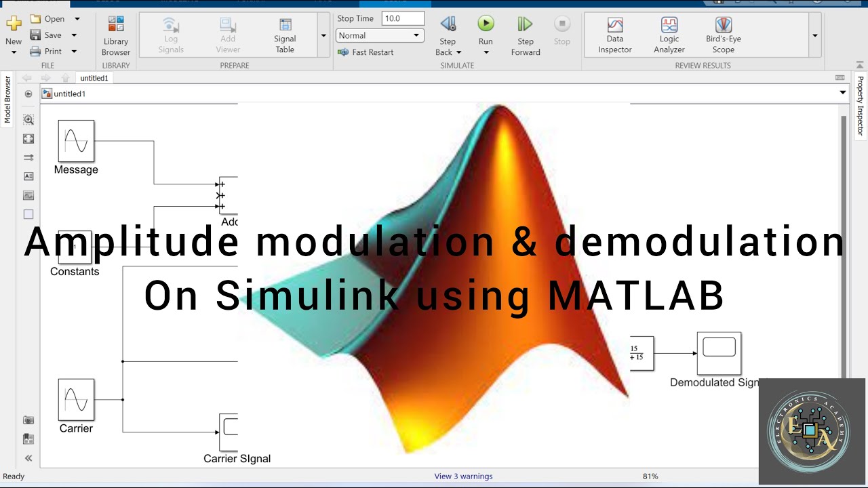This screenshot has width=868, height=488.
Task: Click untitled1 in the breadcrumb bar
Action: coord(70,94)
